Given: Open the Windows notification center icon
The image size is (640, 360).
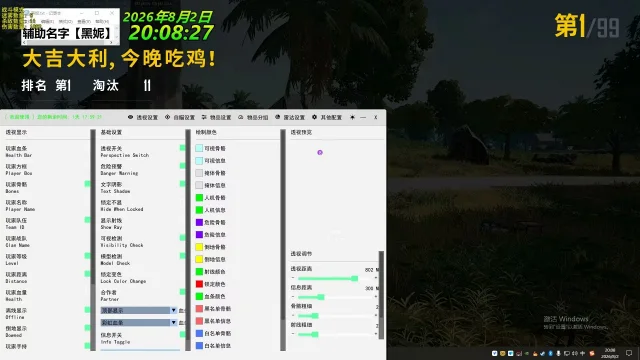Looking at the screenshot, I should 629,353.
